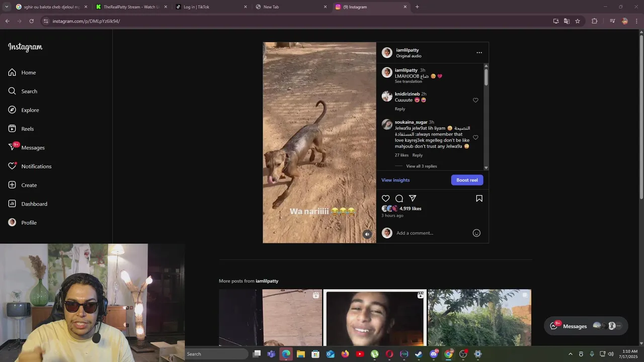Click Windows taskbar Search box
The width and height of the screenshot is (644, 362).
coord(216,354)
